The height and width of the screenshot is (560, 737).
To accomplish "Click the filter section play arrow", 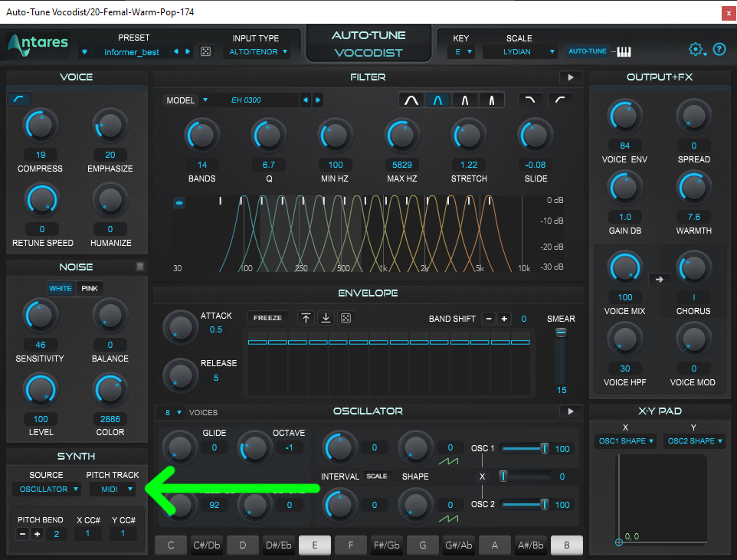I will pyautogui.click(x=571, y=77).
